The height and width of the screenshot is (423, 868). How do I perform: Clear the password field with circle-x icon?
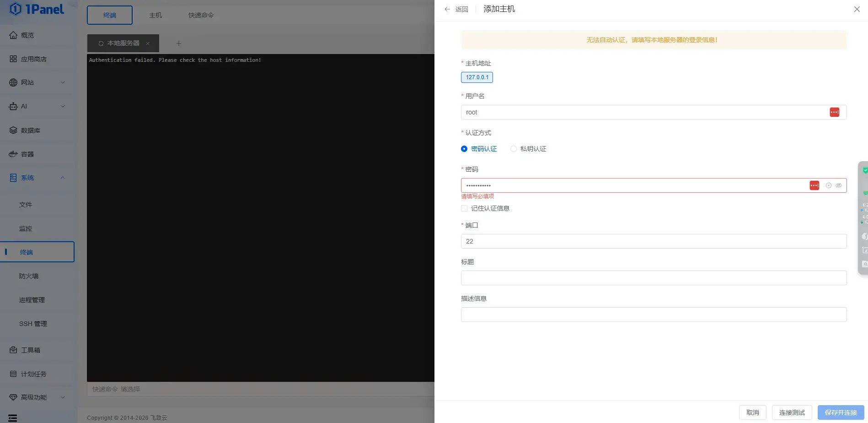tap(828, 185)
